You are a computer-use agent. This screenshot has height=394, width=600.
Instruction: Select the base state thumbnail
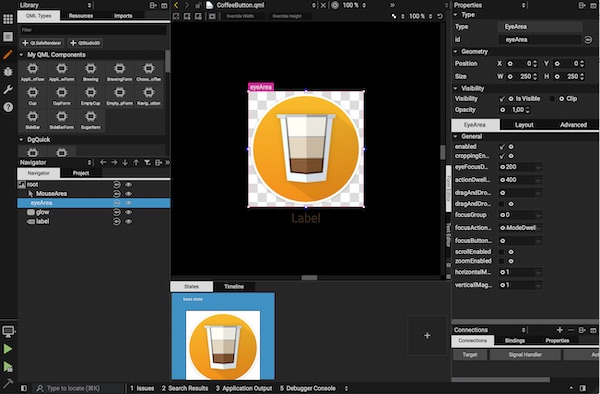pos(223,336)
